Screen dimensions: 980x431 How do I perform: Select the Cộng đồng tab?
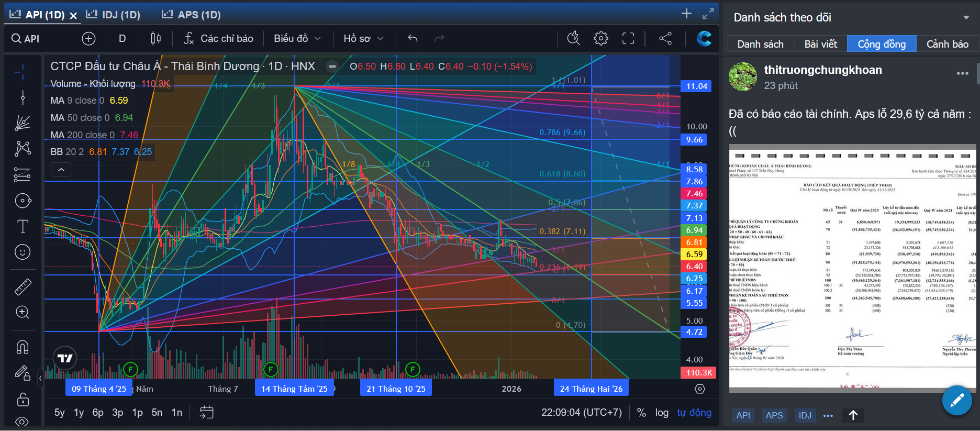coord(882,44)
